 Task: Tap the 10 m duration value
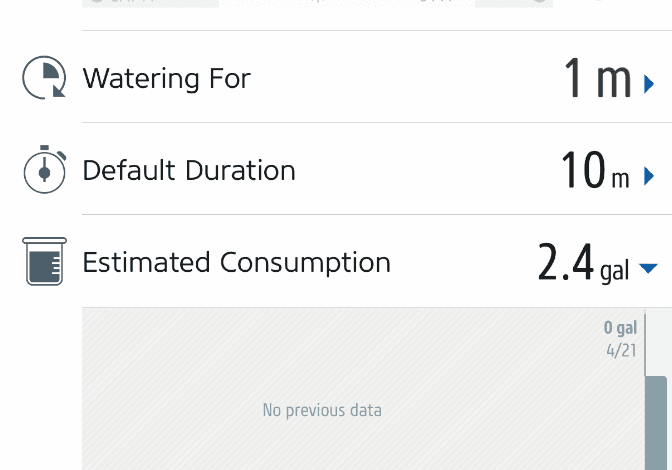[x=595, y=171]
